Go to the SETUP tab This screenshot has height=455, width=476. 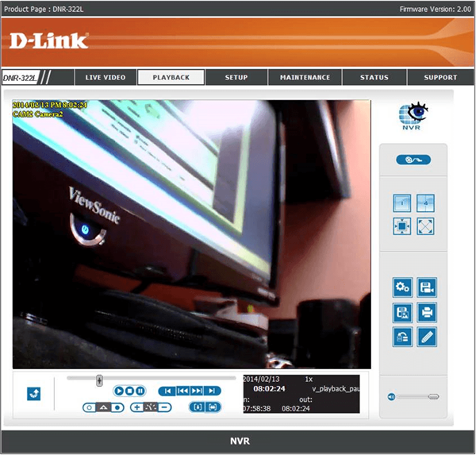[x=236, y=78]
